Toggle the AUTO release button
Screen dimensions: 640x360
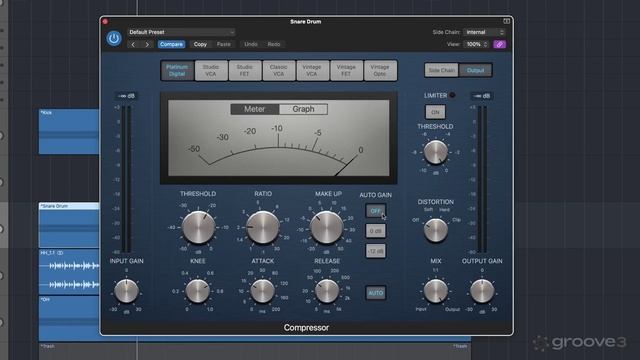376,293
